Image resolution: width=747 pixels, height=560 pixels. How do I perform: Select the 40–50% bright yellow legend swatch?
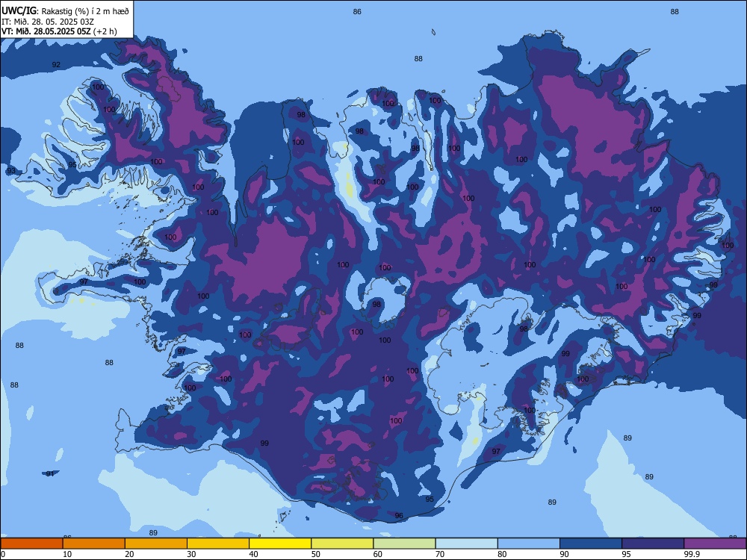click(280, 544)
